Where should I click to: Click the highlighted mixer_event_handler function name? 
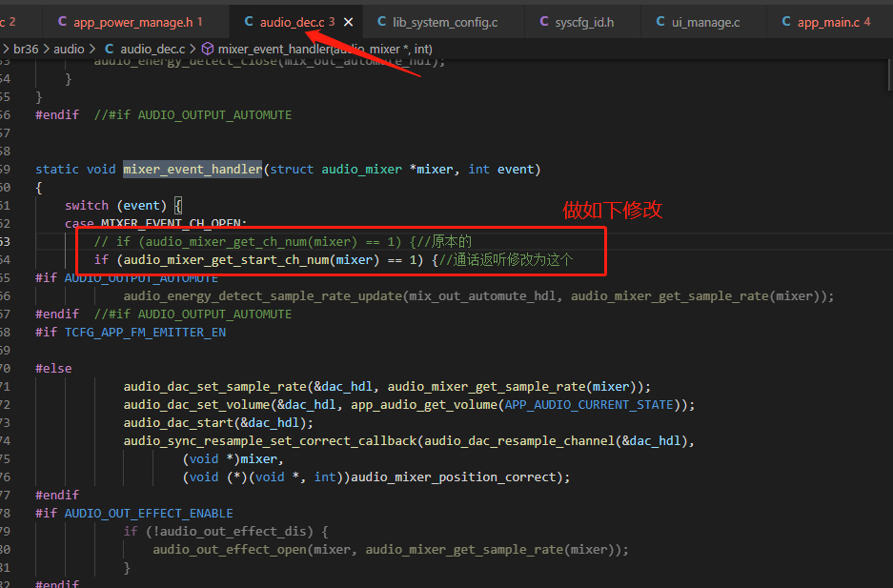point(193,169)
